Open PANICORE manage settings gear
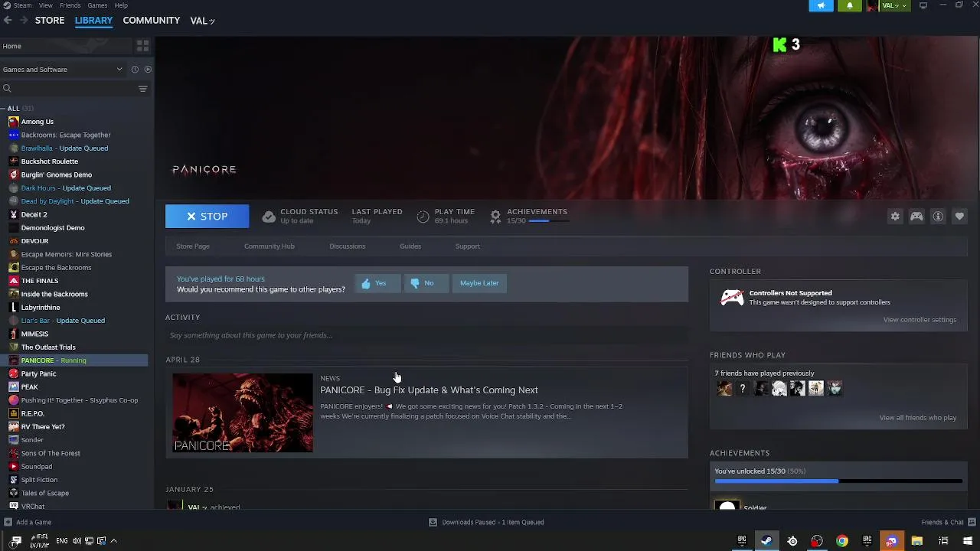 895,217
